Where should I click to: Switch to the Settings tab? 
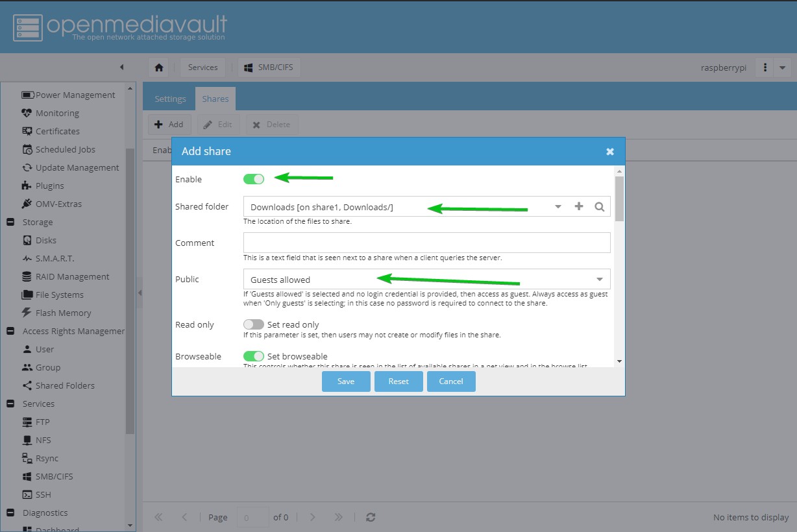tap(170, 99)
